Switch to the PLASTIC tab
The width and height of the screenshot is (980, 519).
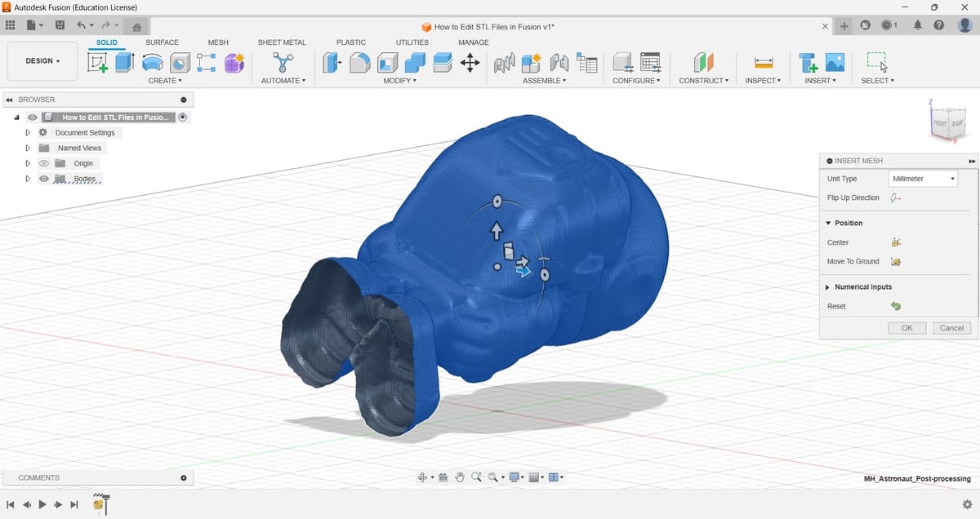pos(351,42)
